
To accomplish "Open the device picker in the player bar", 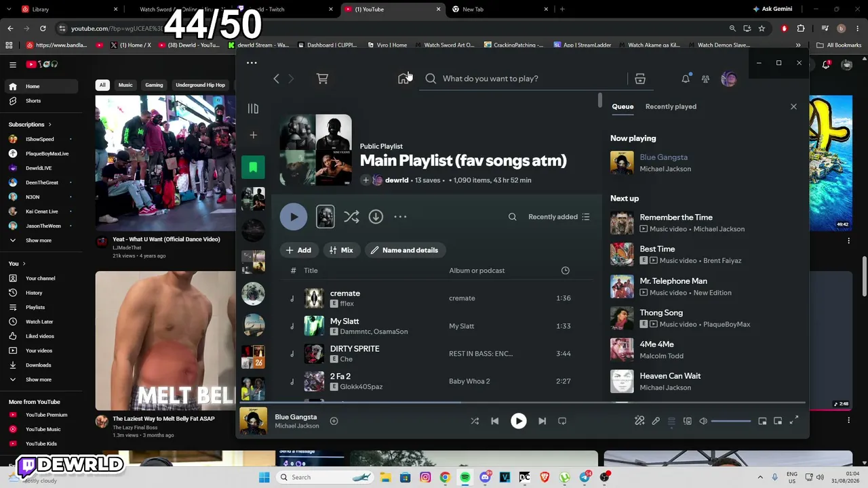I will coord(687,421).
